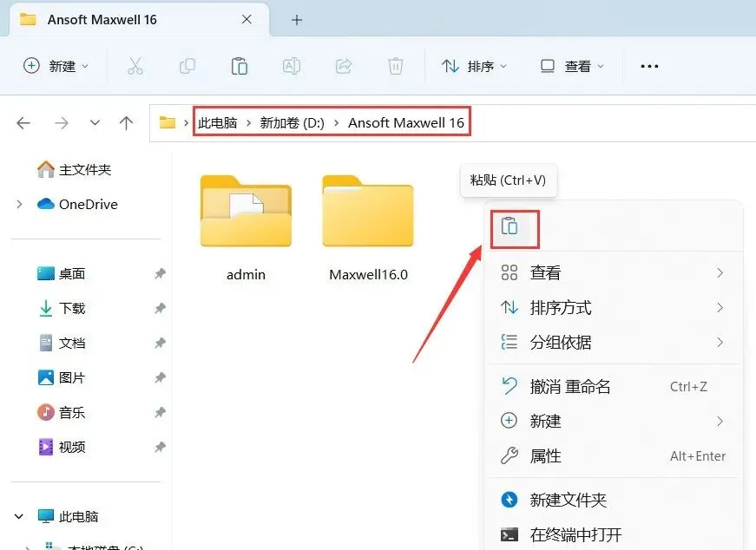Click the Delete trash icon in toolbar
This screenshot has height=550, width=756.
pos(395,66)
